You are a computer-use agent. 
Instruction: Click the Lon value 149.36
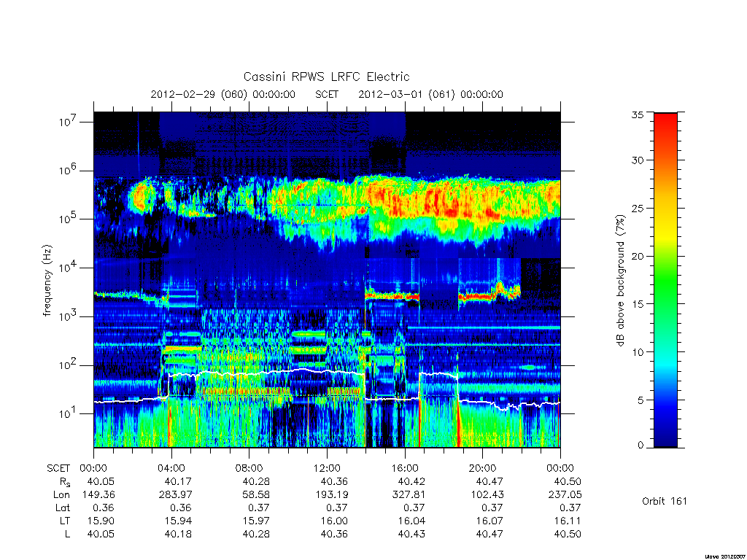pyautogui.click(x=98, y=495)
